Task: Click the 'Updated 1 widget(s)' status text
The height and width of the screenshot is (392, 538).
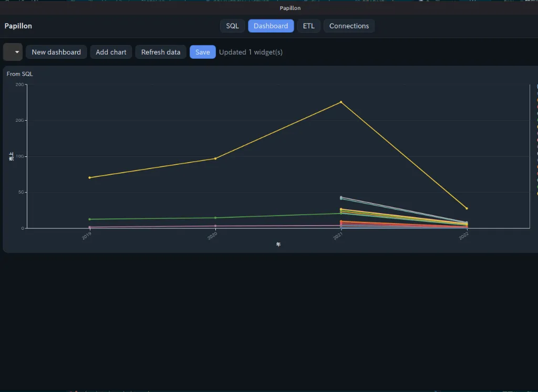Action: pos(251,52)
